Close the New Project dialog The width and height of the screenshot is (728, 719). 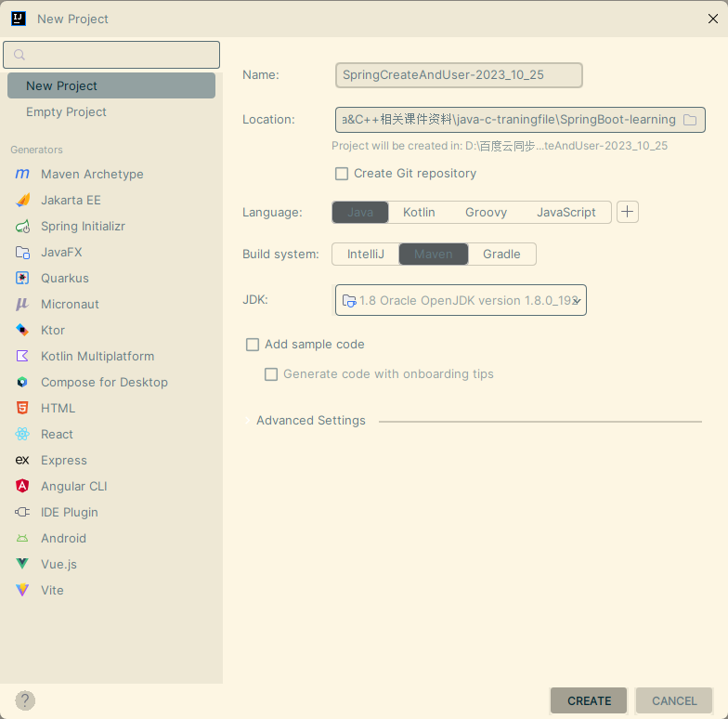point(713,19)
